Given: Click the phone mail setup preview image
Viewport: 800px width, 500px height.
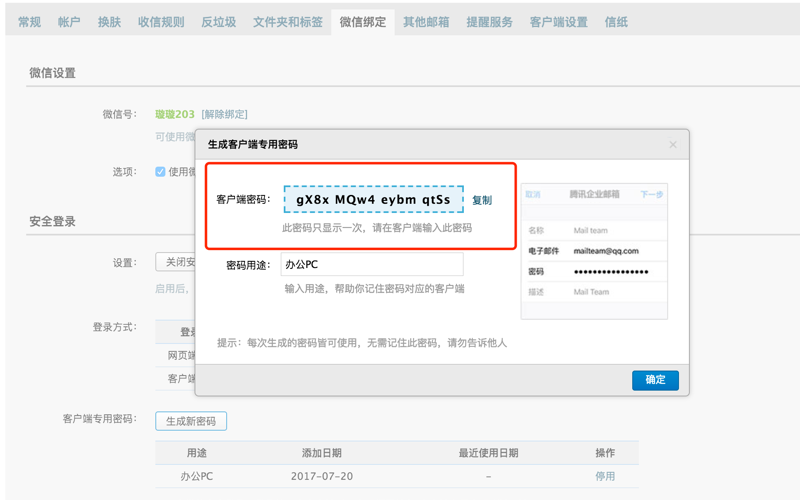Looking at the screenshot, I should (594, 250).
